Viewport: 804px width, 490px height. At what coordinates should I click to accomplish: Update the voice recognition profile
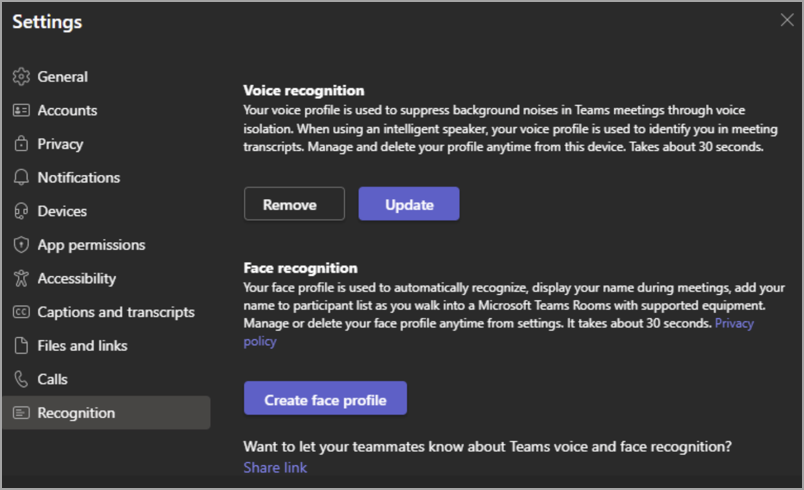tap(409, 204)
